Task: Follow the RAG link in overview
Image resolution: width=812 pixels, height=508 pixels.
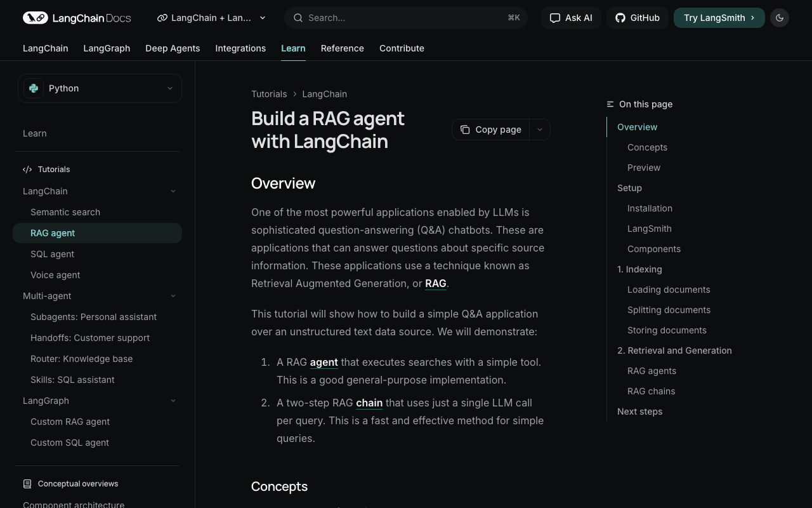Action: (435, 283)
